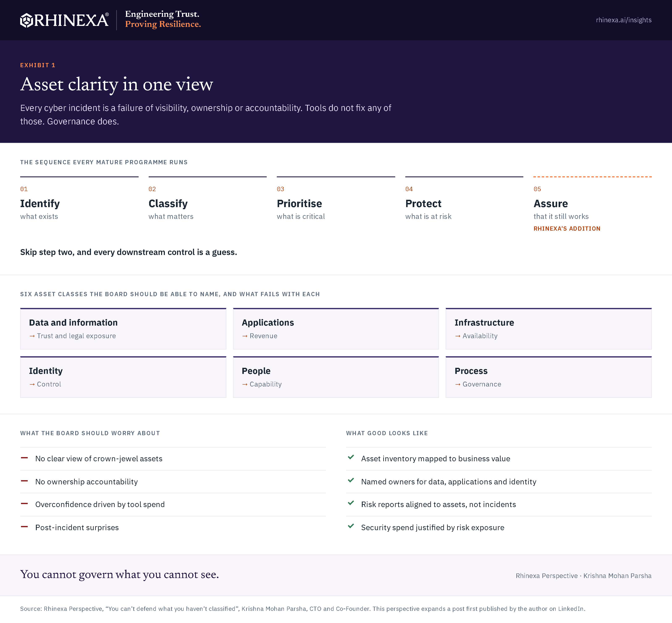This screenshot has width=672, height=623.
Task: Click the checkmark next to Named owners
Action: [351, 480]
